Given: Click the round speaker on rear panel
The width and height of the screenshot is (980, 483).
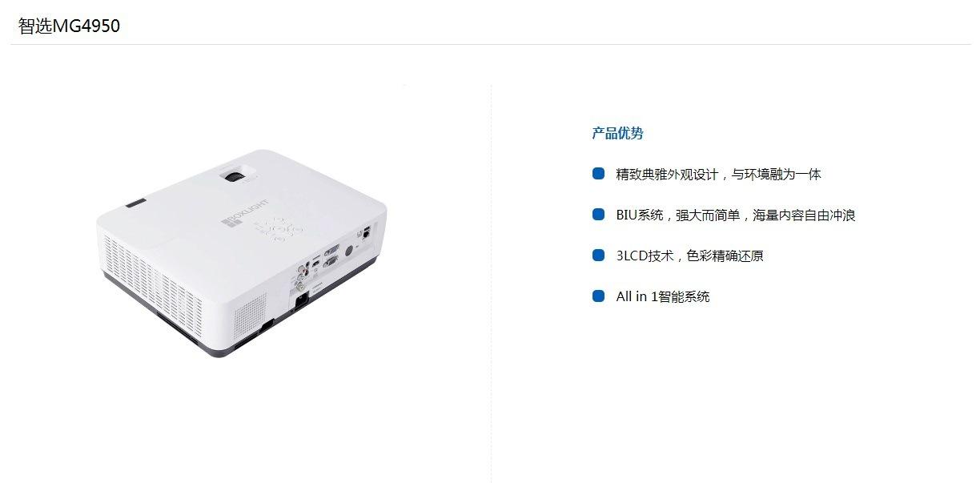Looking at the screenshot, I should (x=348, y=249).
